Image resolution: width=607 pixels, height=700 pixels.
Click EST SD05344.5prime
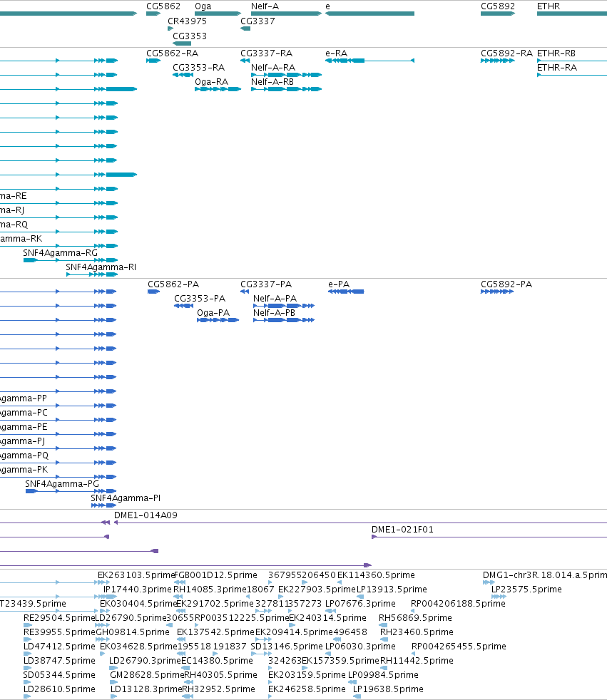click(59, 675)
